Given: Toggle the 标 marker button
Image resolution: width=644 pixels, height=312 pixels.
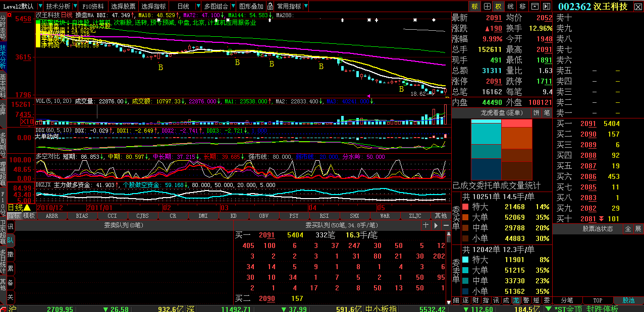Looking at the screenshot, I should point(474,7).
